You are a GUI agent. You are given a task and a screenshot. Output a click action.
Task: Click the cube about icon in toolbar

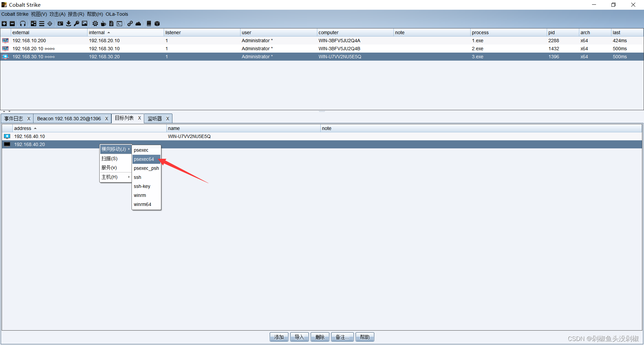pos(157,23)
